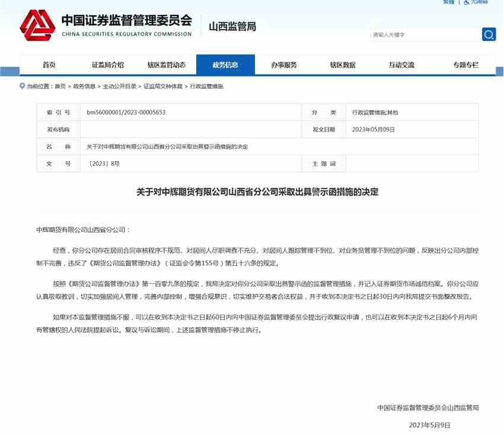Click the 发文日期 table label
Image resolution: width=504 pixels, height=436 pixels.
point(324,129)
